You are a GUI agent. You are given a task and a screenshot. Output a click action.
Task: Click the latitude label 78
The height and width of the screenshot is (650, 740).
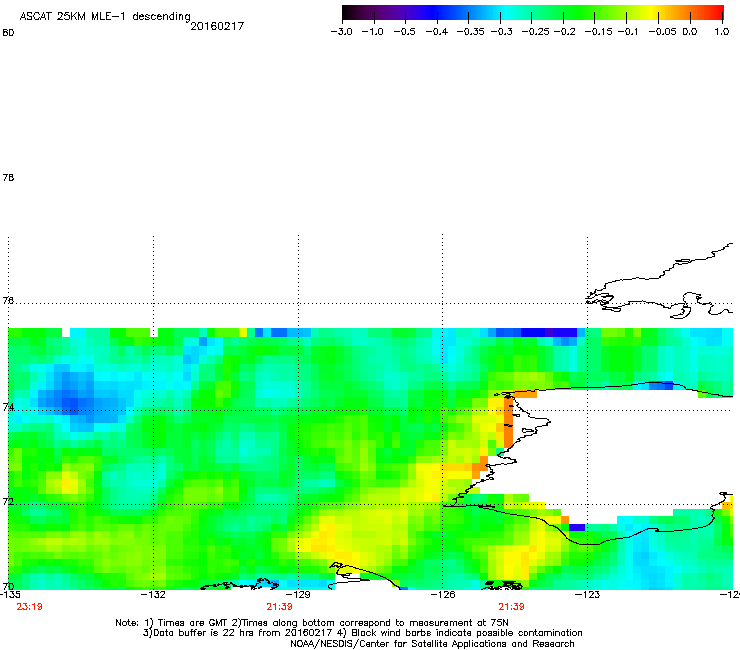pos(8,177)
